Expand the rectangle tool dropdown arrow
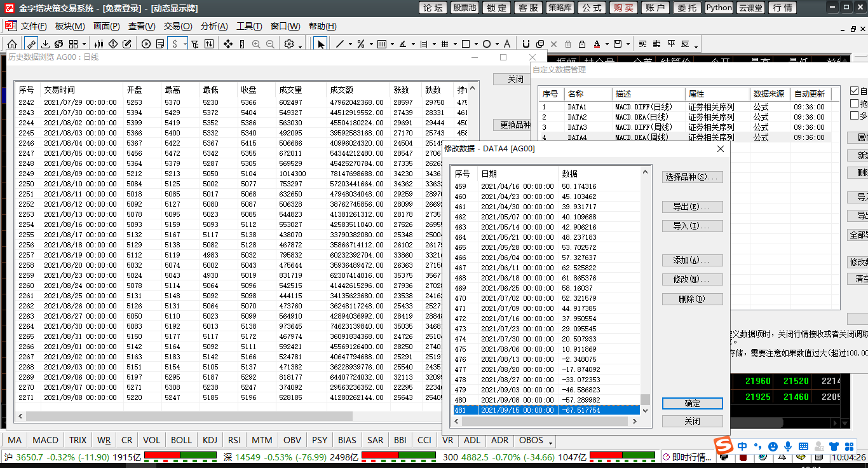 (476, 45)
